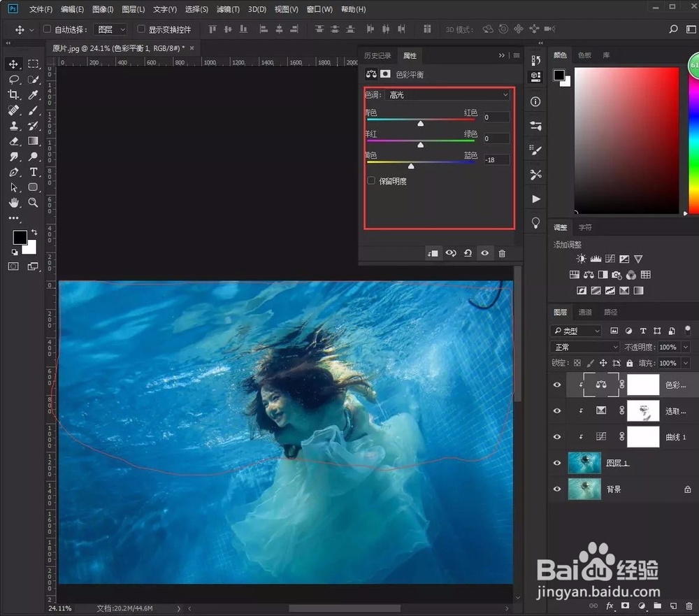The height and width of the screenshot is (616, 699).
Task: Hide the 色彩平衡 adjustment layer
Action: coord(557,385)
